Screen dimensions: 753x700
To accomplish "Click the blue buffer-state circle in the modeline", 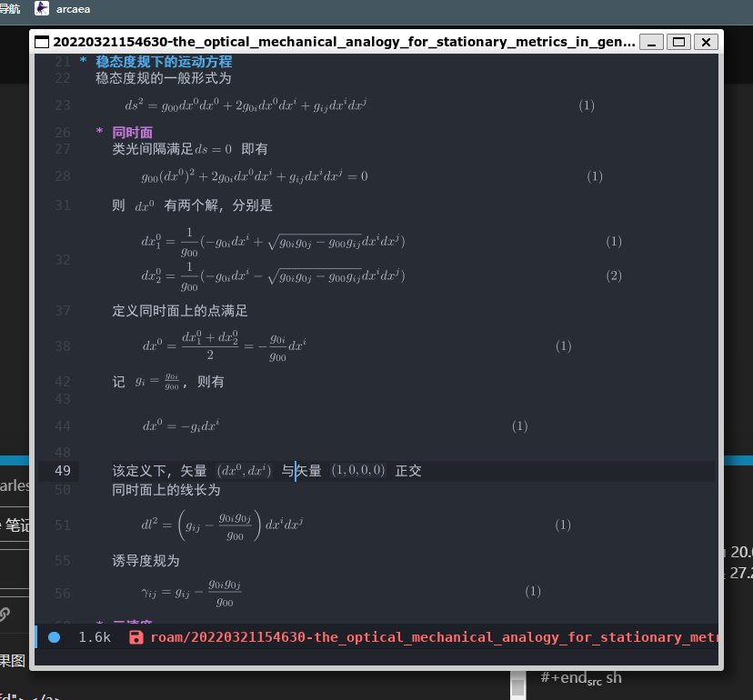I will [x=54, y=637].
